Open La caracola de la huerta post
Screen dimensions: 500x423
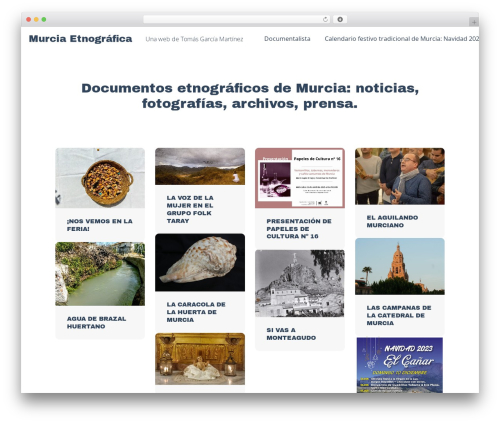tap(196, 312)
